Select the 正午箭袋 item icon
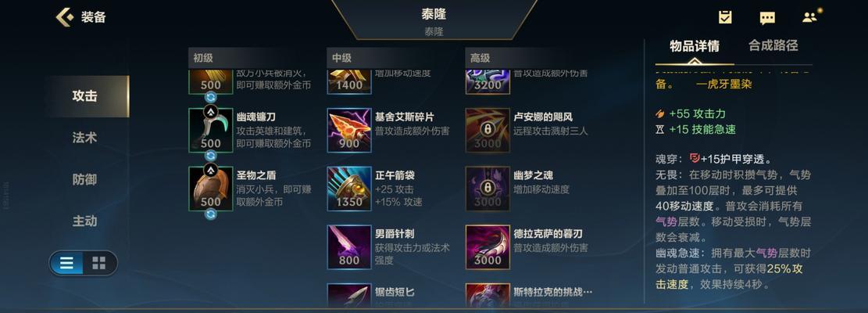 click(x=349, y=189)
